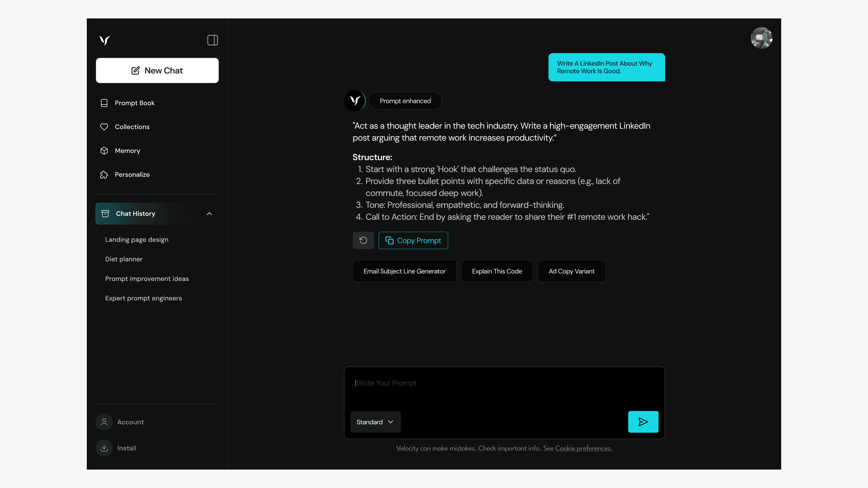
Task: Open the Standard mode dropdown
Action: (x=375, y=422)
